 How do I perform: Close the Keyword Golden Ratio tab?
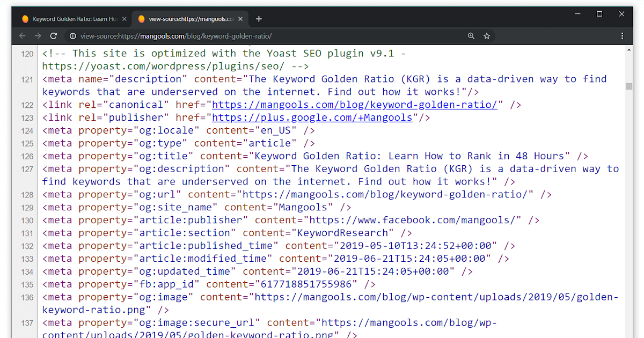125,19
